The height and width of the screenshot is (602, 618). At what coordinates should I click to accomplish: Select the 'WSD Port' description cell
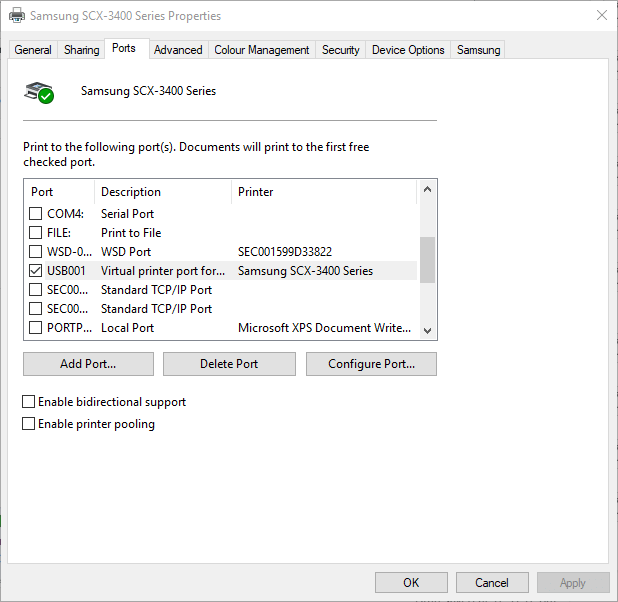pos(126,252)
